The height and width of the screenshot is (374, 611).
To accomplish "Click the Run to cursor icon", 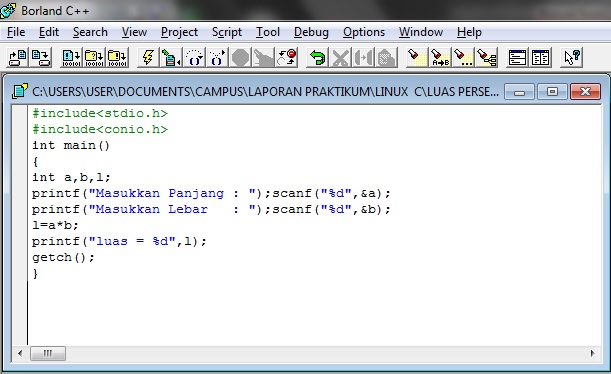I will coord(171,58).
